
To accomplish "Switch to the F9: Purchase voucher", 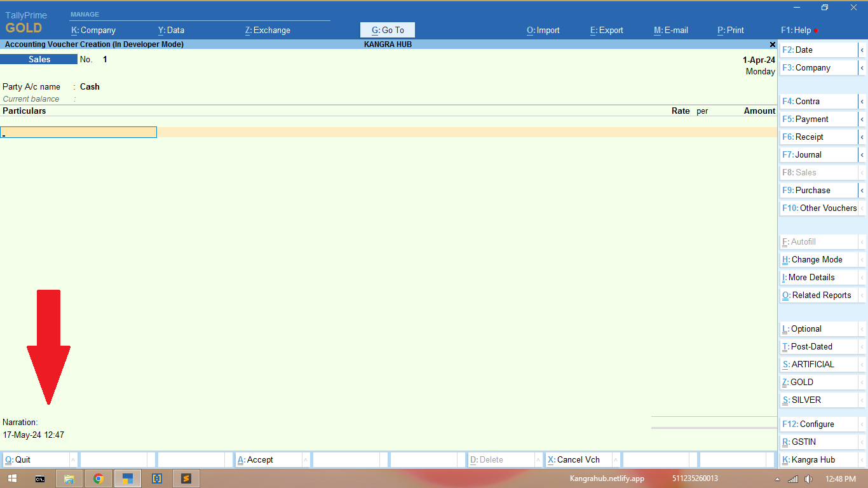I will [x=818, y=190].
